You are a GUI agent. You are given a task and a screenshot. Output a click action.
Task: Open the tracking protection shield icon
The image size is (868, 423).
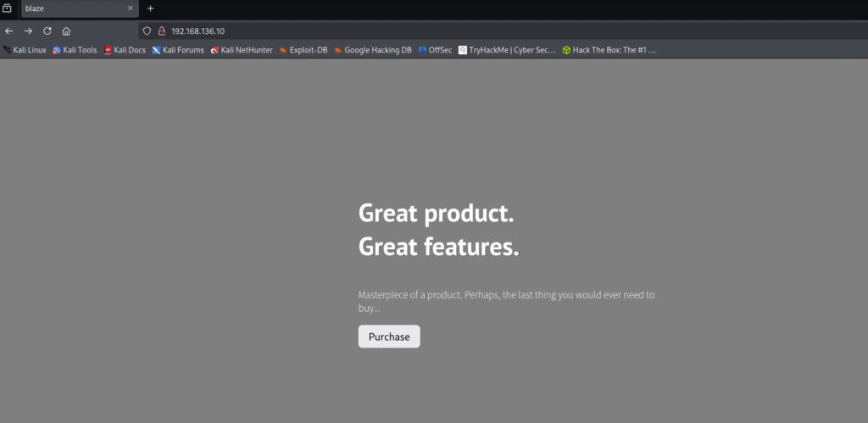tap(147, 31)
